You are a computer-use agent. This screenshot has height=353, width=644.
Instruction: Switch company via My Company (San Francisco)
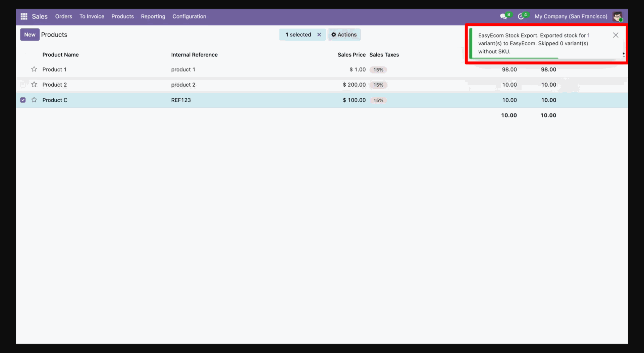571,16
